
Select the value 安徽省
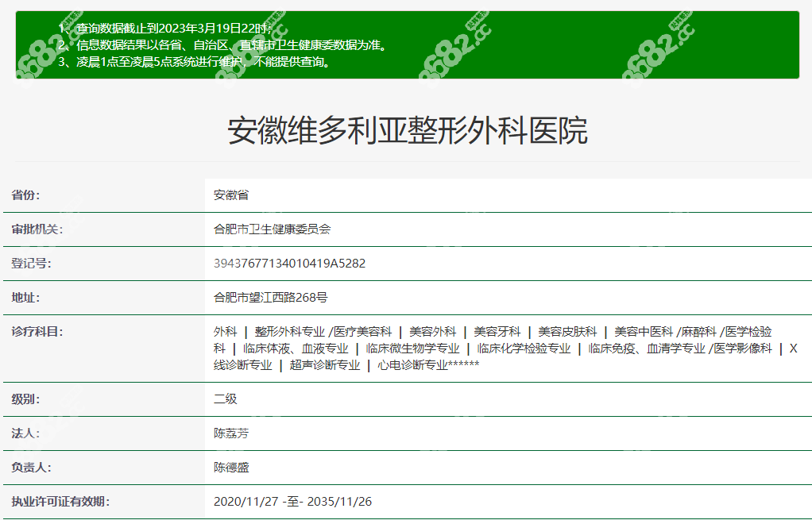pos(231,195)
